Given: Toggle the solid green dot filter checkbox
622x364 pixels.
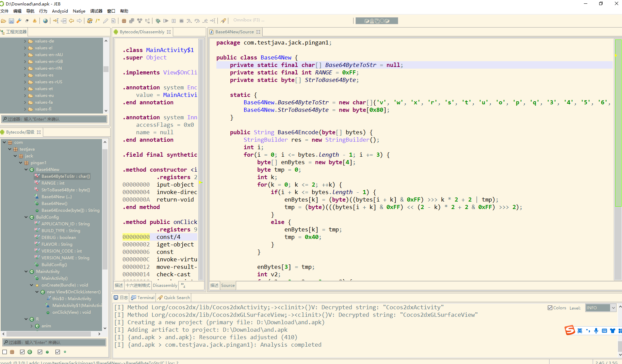Looking at the screenshot, I should point(40,352).
